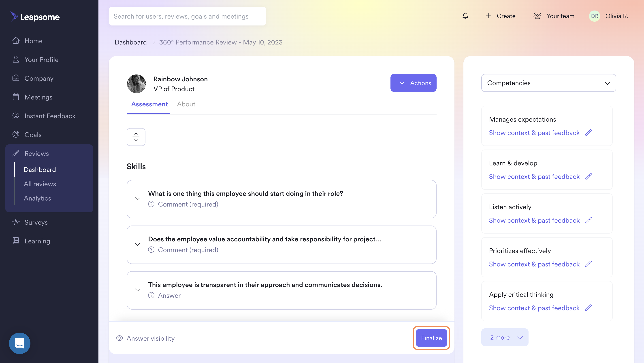Click the Goals target icon

point(16,134)
